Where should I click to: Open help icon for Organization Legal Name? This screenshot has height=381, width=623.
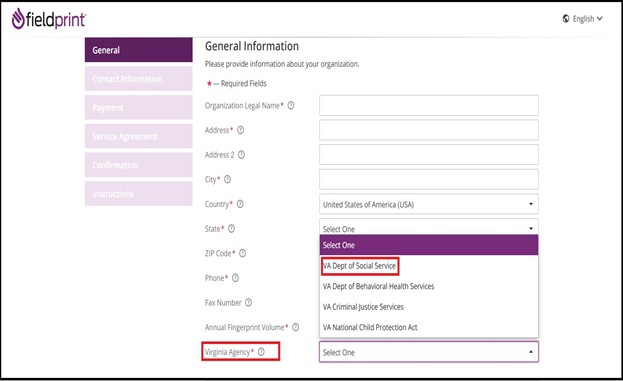coord(291,105)
